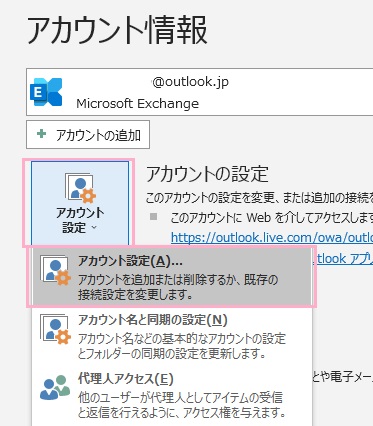The height and width of the screenshot is (426, 373).
Task: Open the outlook.live.com/owa link
Action: pyautogui.click(x=272, y=238)
